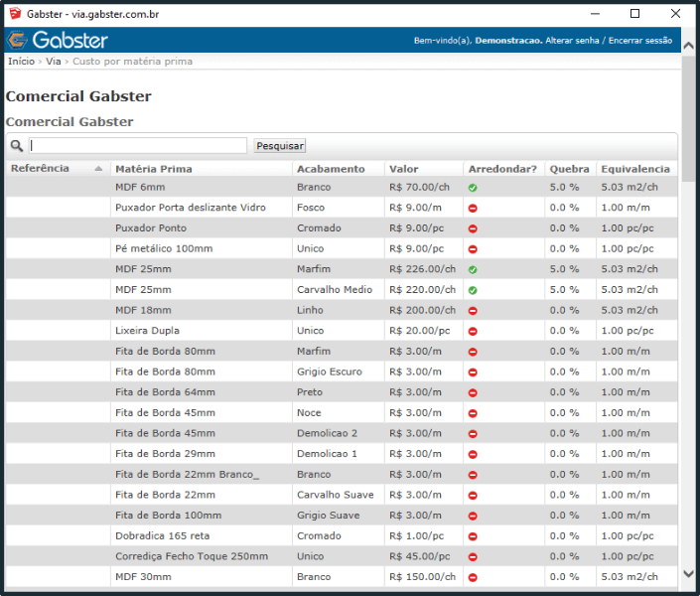700x596 pixels.
Task: Click red icon in Fita de Borda 22mm Branco_ row
Action: pos(473,475)
